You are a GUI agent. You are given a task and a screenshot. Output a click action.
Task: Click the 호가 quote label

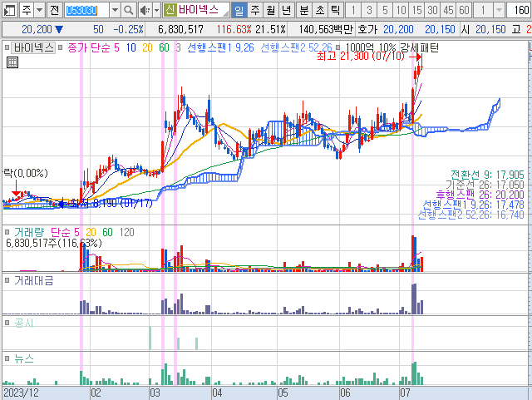click(367, 30)
